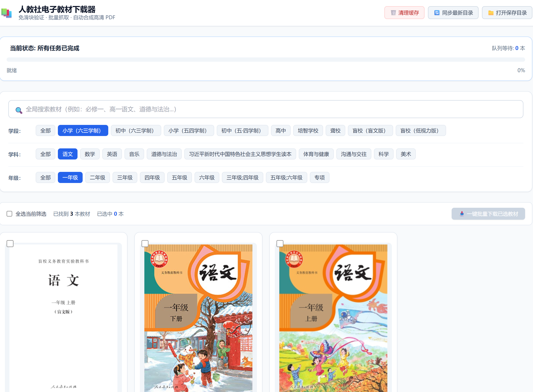
Task: Select 全部 in 学段 row
Action: (x=45, y=130)
